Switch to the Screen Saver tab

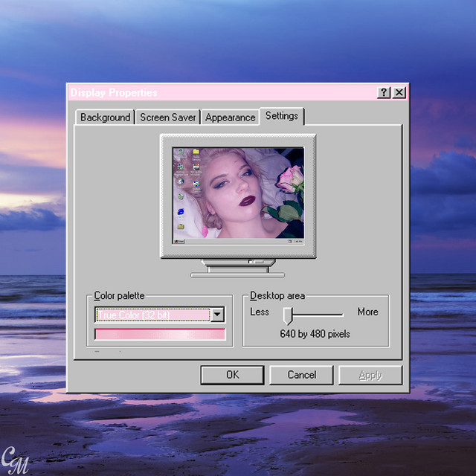click(167, 118)
